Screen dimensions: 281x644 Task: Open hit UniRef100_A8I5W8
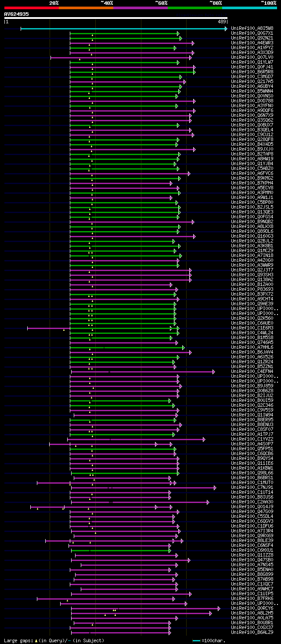click(252, 29)
